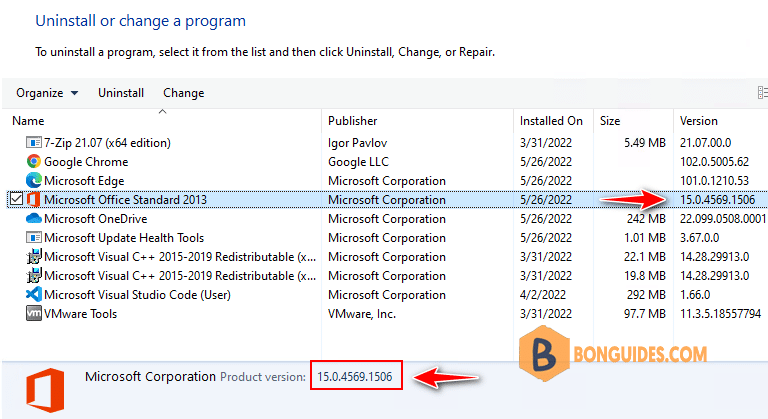Sort by the Version column header

click(x=698, y=121)
